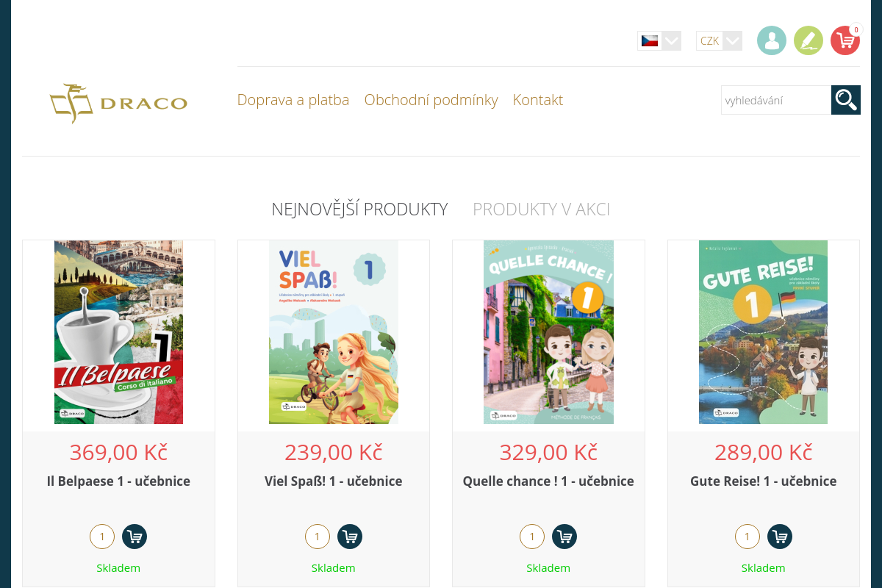Add Quelle chance ! 1 to cart

pos(564,537)
